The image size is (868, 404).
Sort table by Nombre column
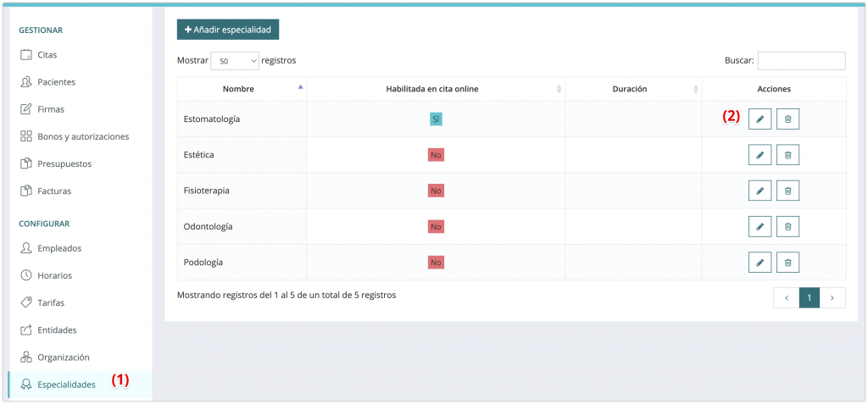[241, 89]
